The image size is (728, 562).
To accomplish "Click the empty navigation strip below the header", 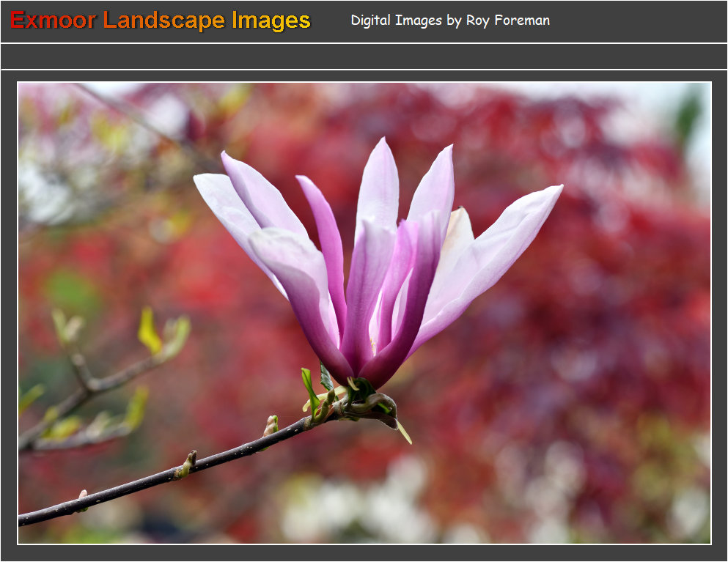I will pyautogui.click(x=364, y=56).
